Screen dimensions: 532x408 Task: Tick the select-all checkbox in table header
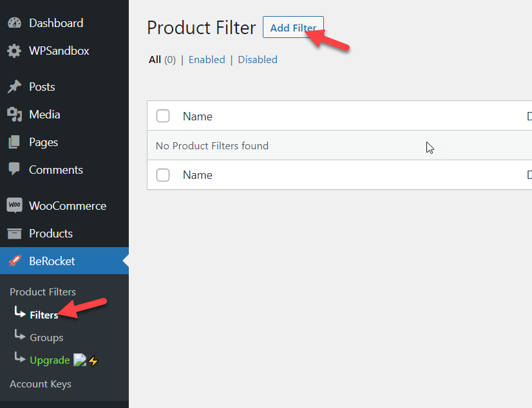[x=163, y=116]
